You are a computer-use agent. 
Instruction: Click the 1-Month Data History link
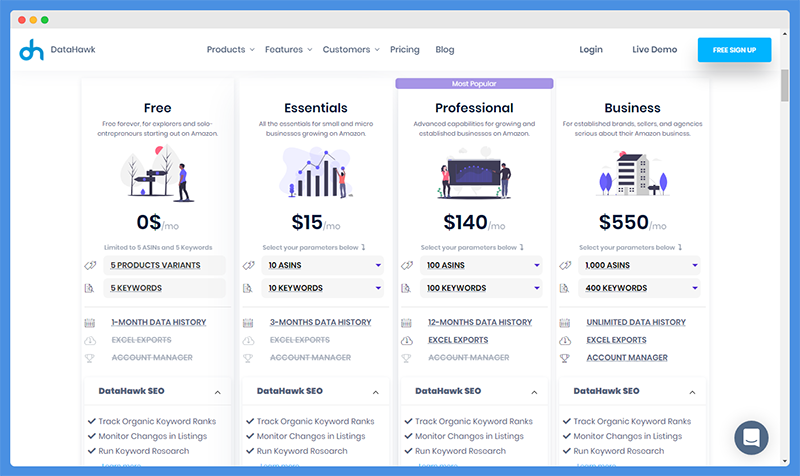(x=159, y=322)
